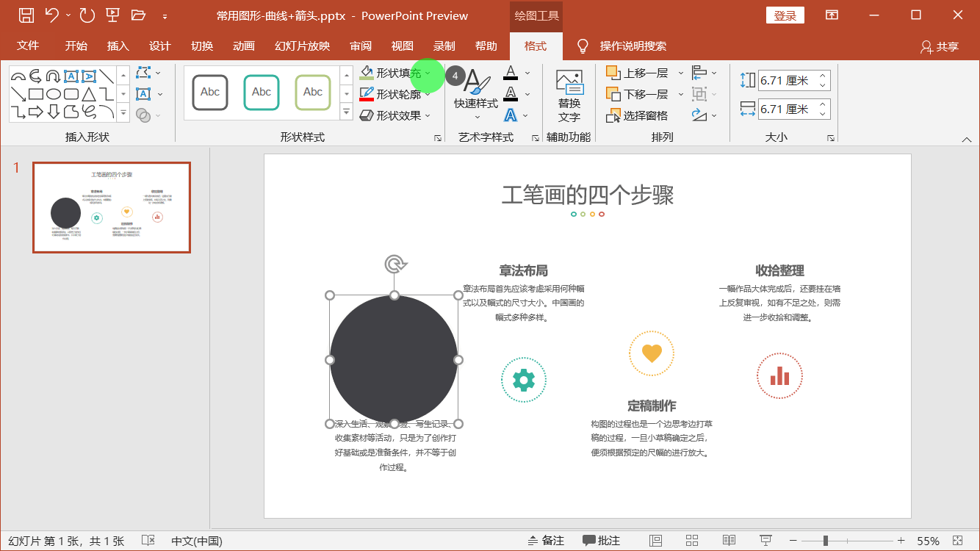Screen dimensions: 980x551
Task: Expand the shapes gallery More arrow
Action: pos(123,112)
